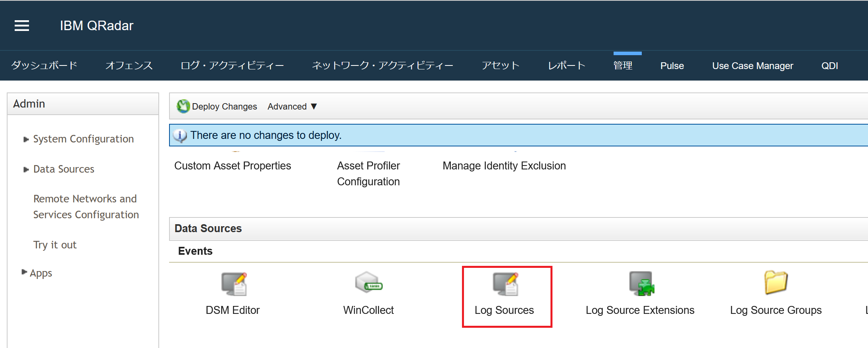Switch to the アセット tab

pos(500,65)
